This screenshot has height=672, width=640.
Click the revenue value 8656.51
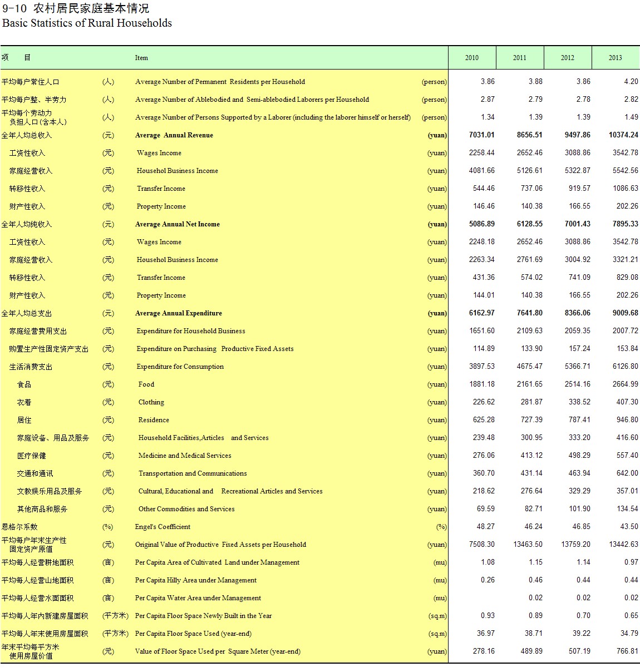pyautogui.click(x=530, y=135)
